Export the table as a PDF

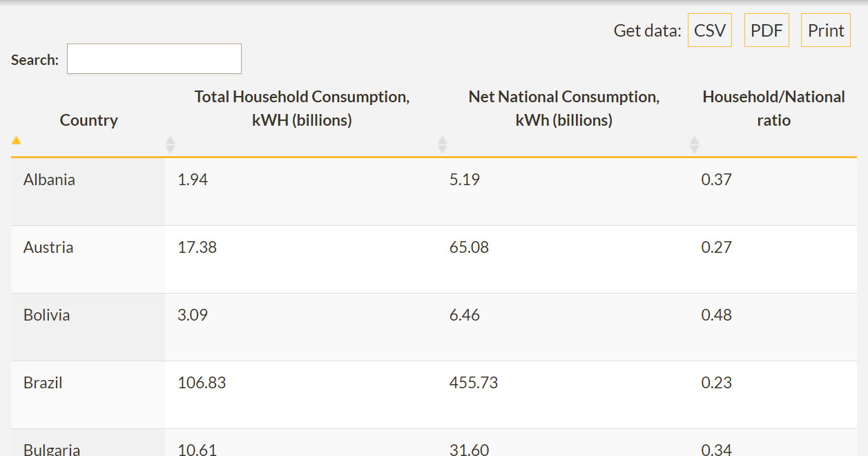click(x=766, y=30)
